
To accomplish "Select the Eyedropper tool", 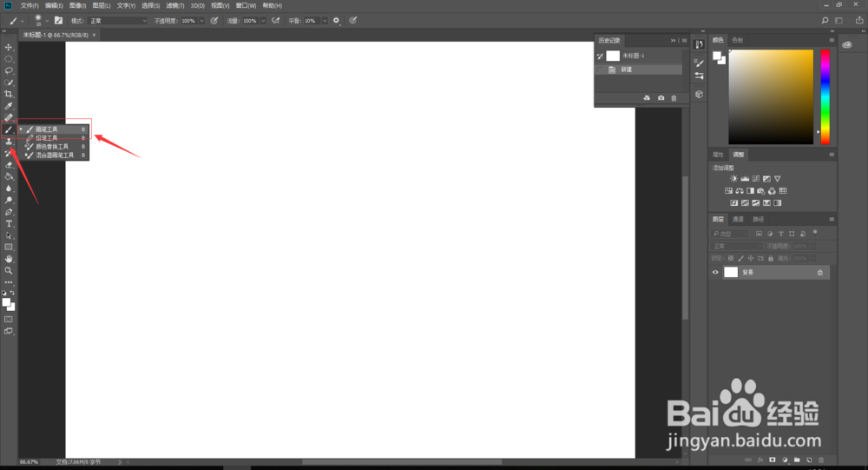I will [x=9, y=106].
